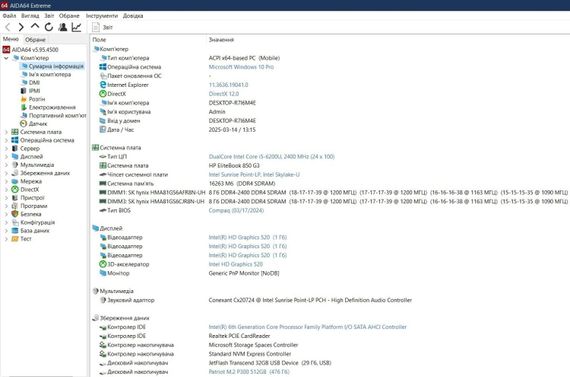Open the Інструменти menu
This screenshot has width=570, height=377.
point(102,16)
